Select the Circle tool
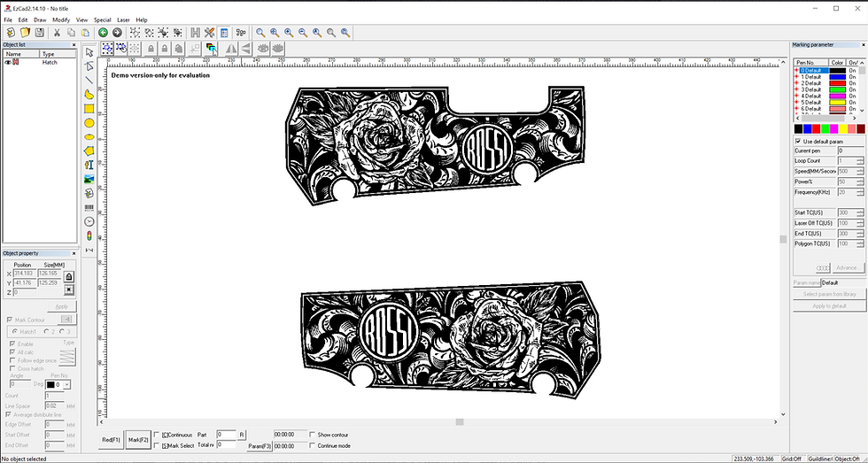 89,123
